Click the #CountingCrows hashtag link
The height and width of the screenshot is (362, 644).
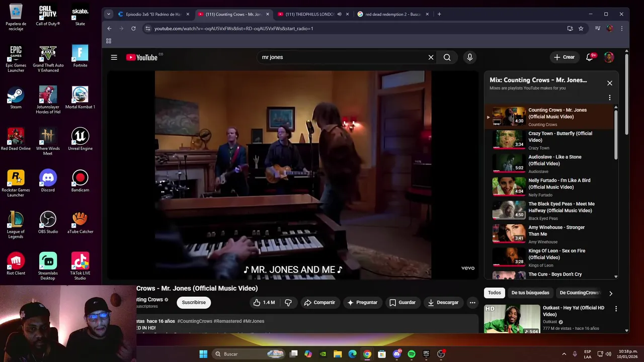[195, 321]
